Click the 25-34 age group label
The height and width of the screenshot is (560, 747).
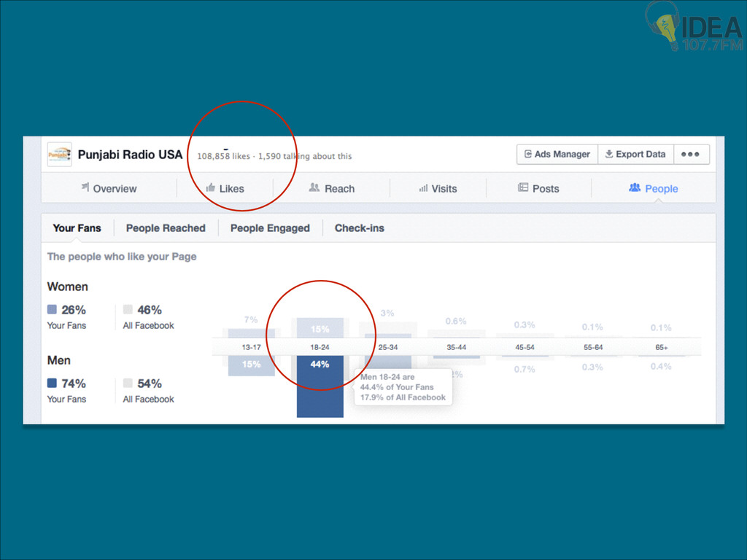pyautogui.click(x=388, y=347)
